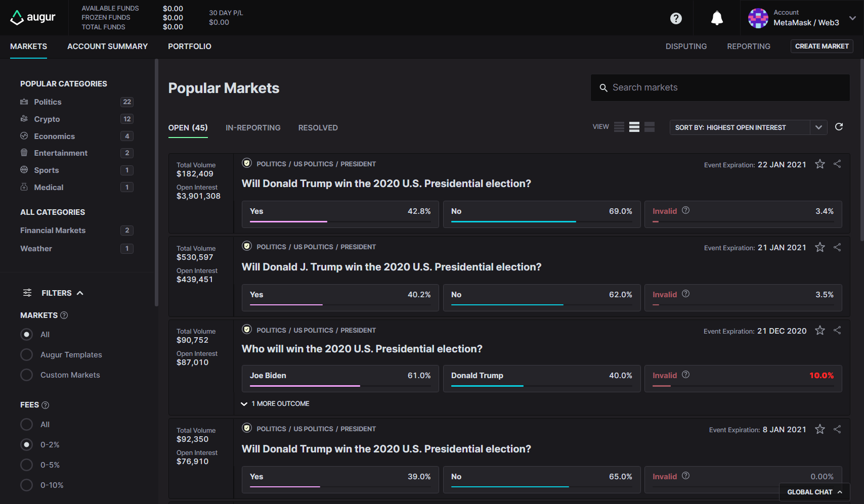Switch to expanded card view icon
Viewport: 864px width, 504px height.
[x=650, y=127]
